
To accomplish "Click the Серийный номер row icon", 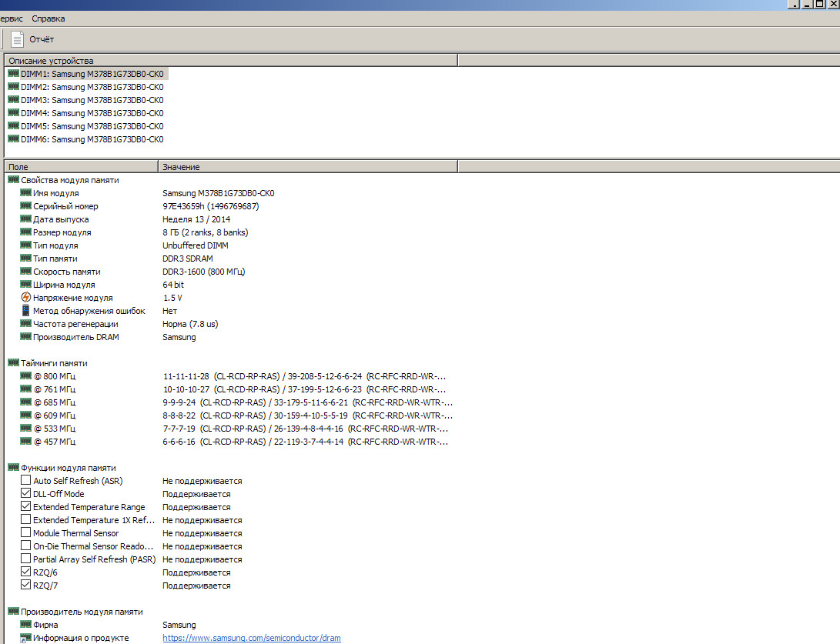I will pyautogui.click(x=25, y=205).
